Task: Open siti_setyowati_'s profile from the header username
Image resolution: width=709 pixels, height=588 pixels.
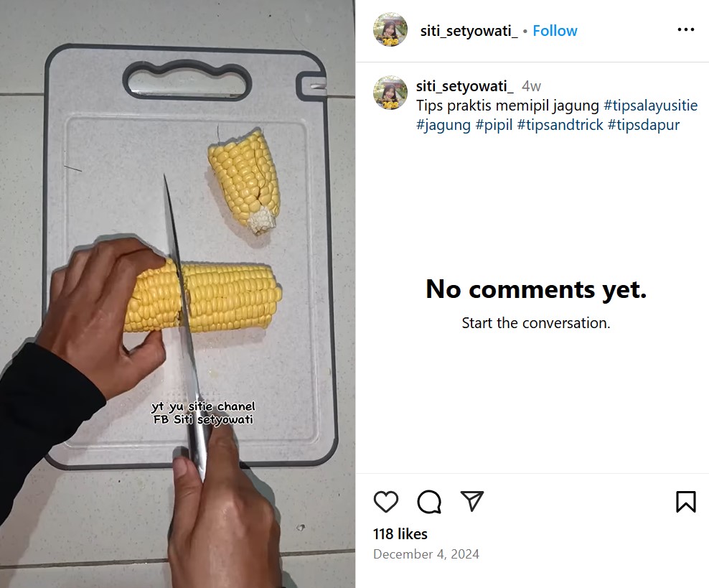Action: pyautogui.click(x=469, y=30)
